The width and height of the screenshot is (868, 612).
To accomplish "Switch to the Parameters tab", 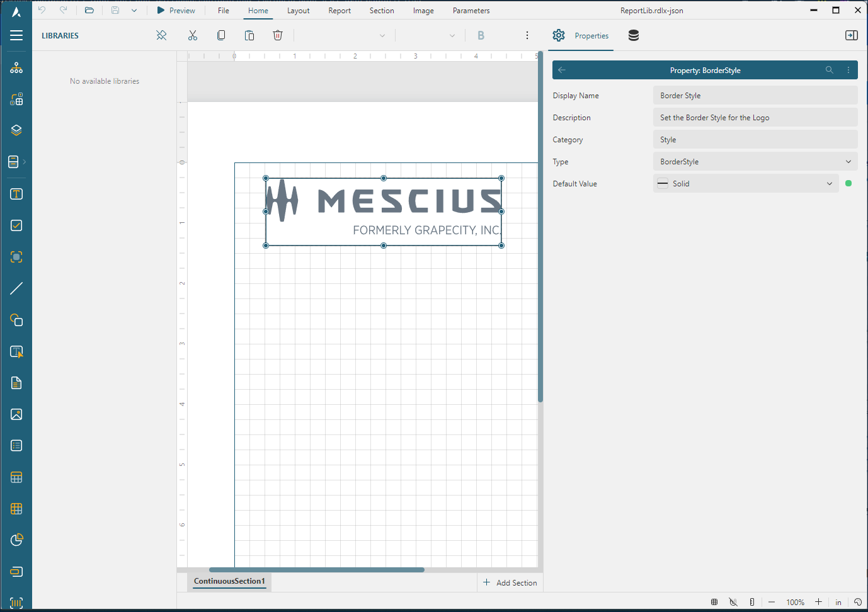I will (471, 10).
